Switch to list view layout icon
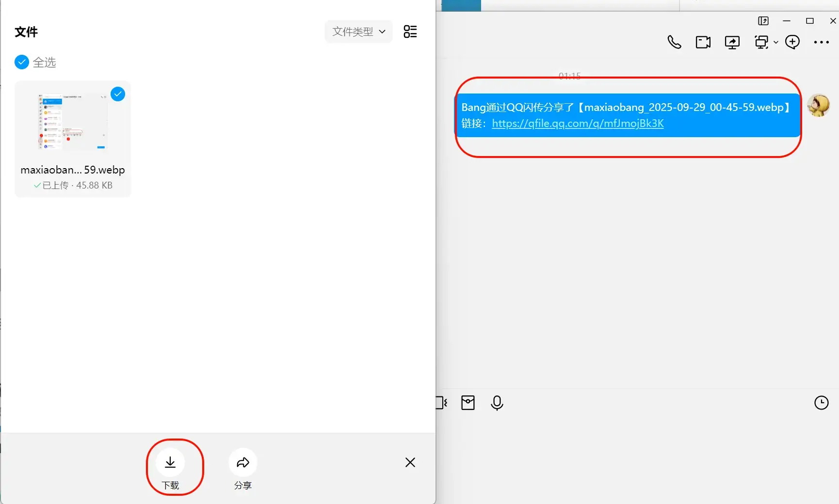 (410, 31)
